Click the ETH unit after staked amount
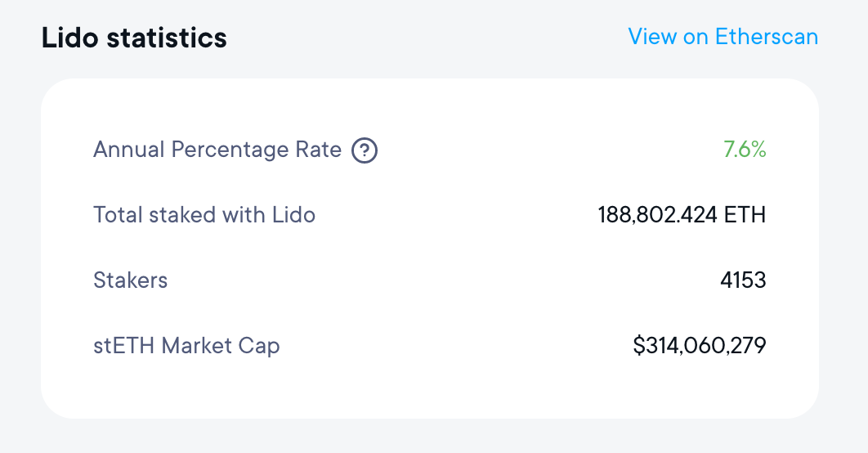The image size is (868, 453). point(745,215)
